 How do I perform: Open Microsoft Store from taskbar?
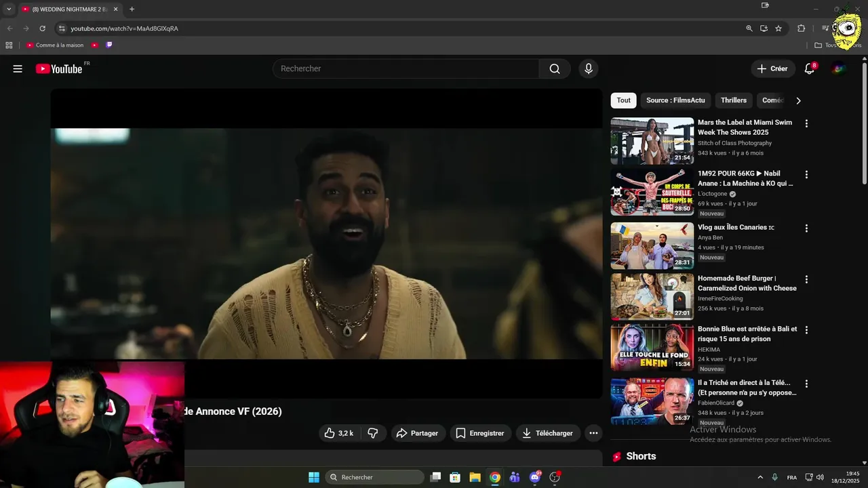[x=455, y=477]
